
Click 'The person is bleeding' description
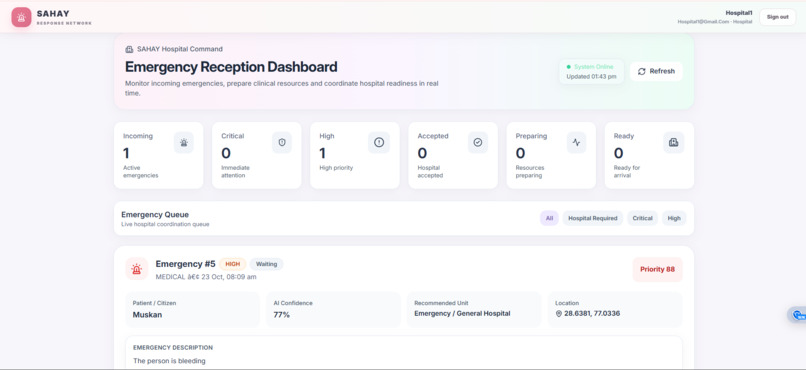[x=169, y=361]
